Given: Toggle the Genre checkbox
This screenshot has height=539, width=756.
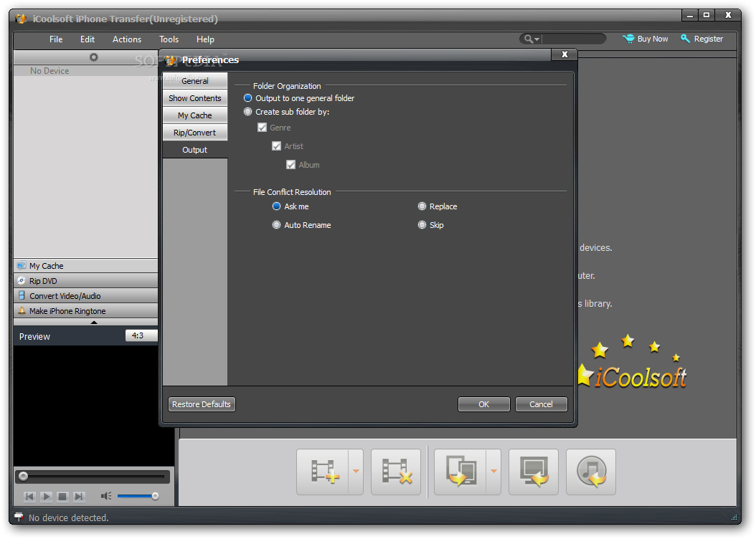Looking at the screenshot, I should tap(262, 127).
